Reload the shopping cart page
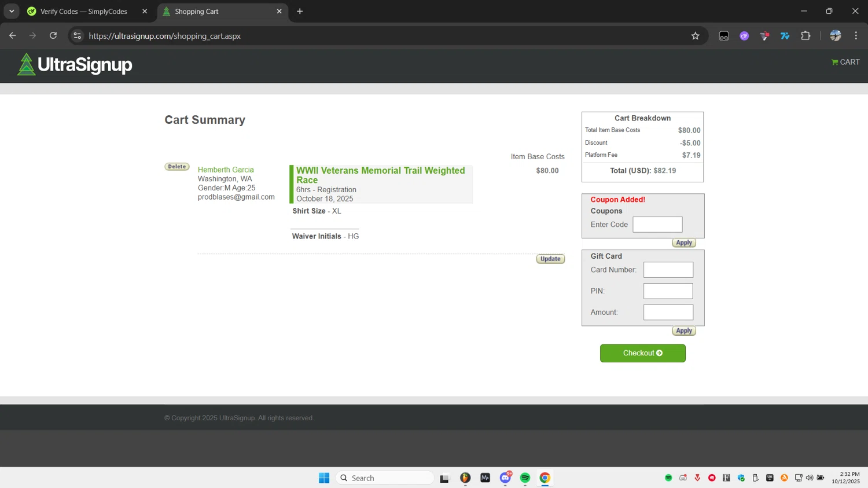This screenshot has width=868, height=488. [53, 36]
